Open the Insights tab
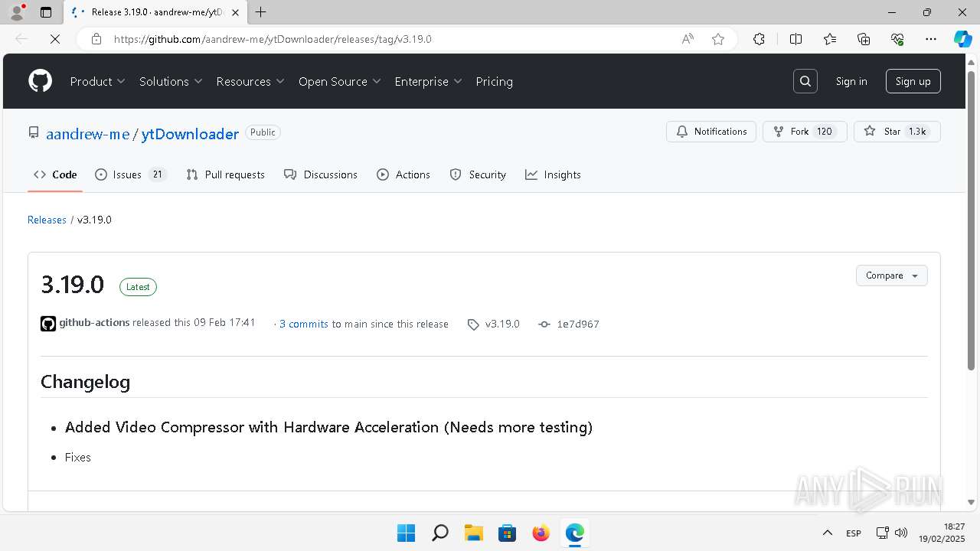 [553, 174]
